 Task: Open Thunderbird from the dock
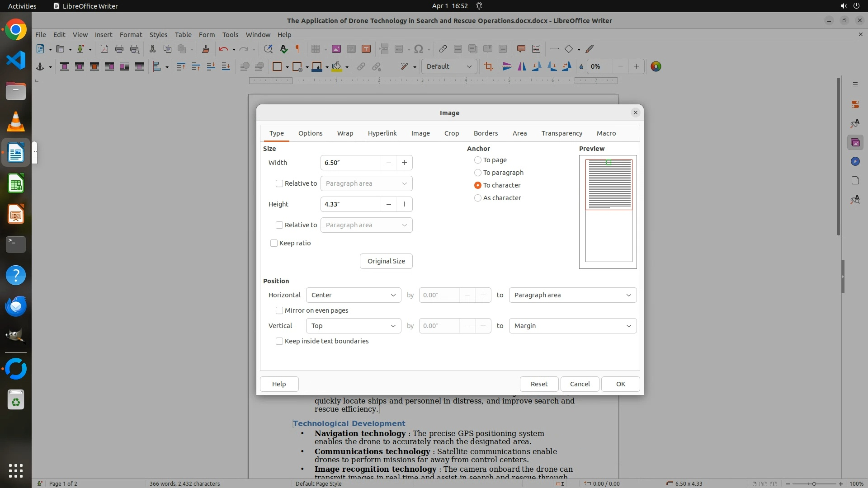pos(16,306)
